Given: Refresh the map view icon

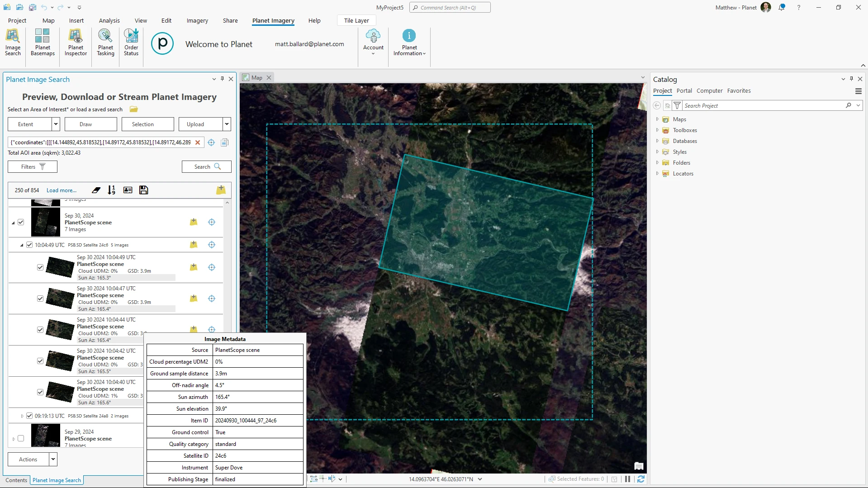Looking at the screenshot, I should click(x=641, y=479).
